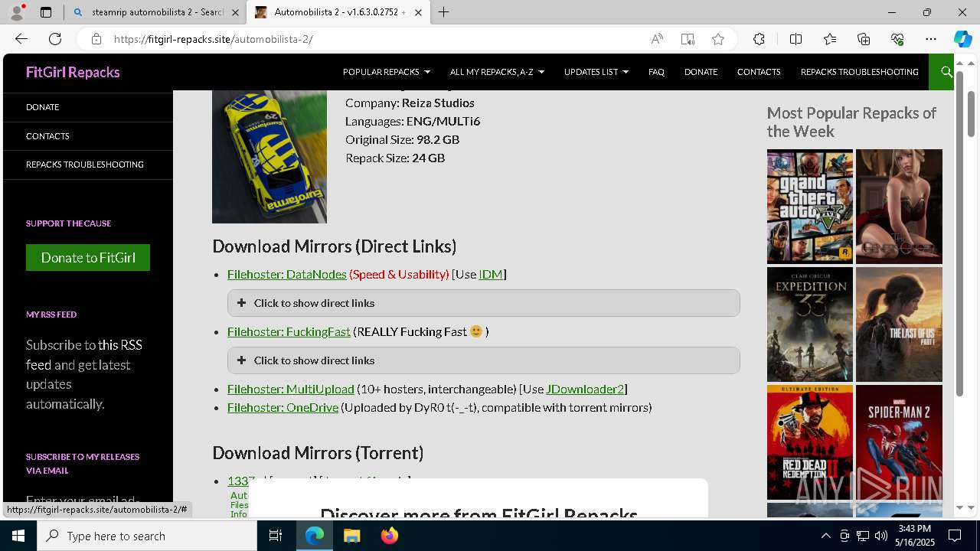
Task: Expand FuckingFast 'Click to show direct links'
Action: [x=483, y=360]
